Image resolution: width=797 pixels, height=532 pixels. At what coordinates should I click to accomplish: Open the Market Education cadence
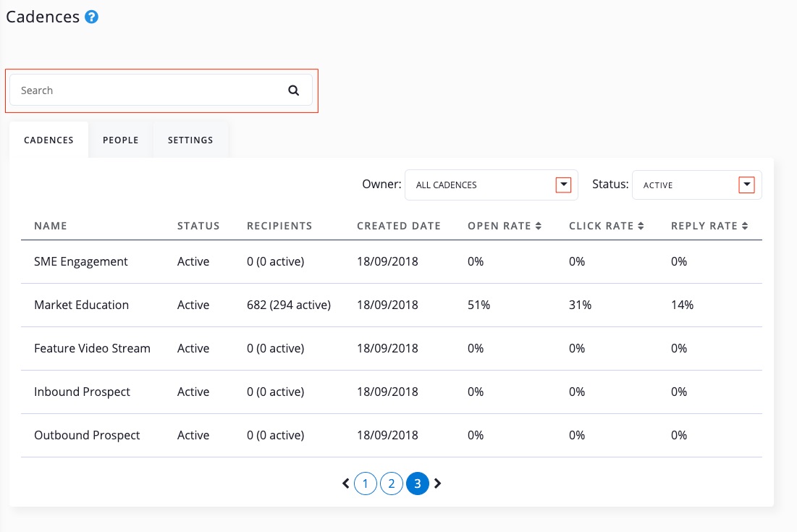coord(81,305)
